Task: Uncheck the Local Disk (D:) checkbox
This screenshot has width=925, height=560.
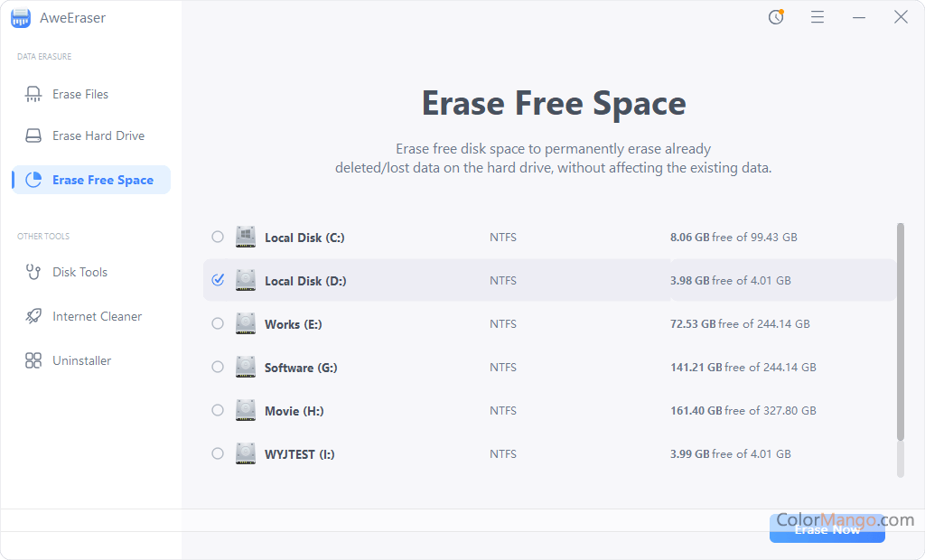Action: tap(218, 280)
